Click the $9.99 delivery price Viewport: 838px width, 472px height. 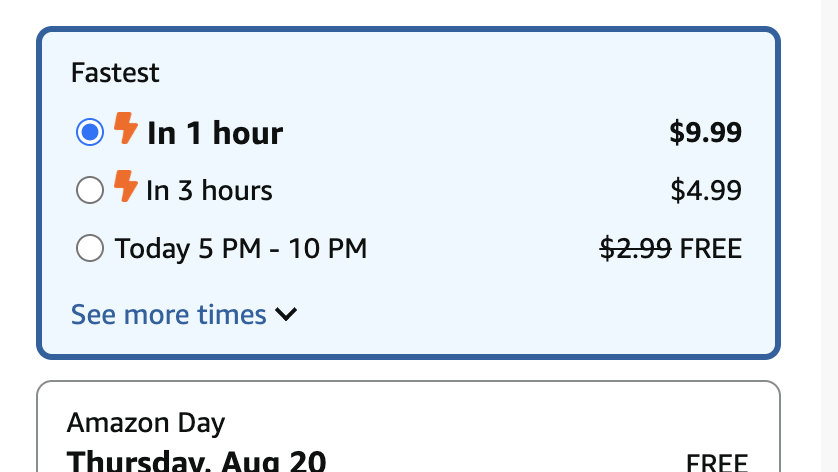pyautogui.click(x=705, y=132)
